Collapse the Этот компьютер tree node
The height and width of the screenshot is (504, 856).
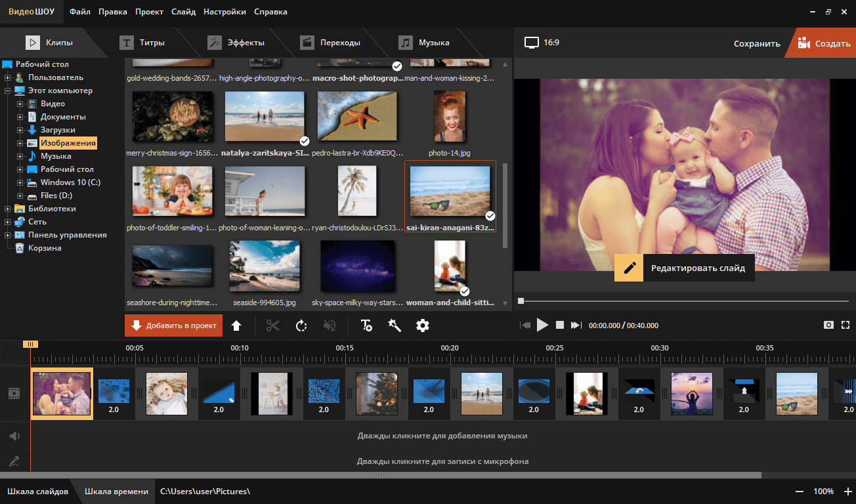coord(8,91)
